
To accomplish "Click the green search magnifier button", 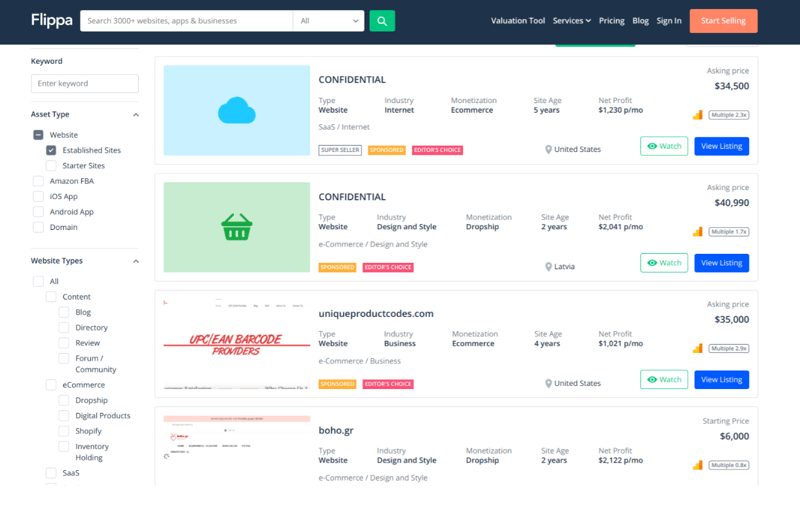I will 382,21.
